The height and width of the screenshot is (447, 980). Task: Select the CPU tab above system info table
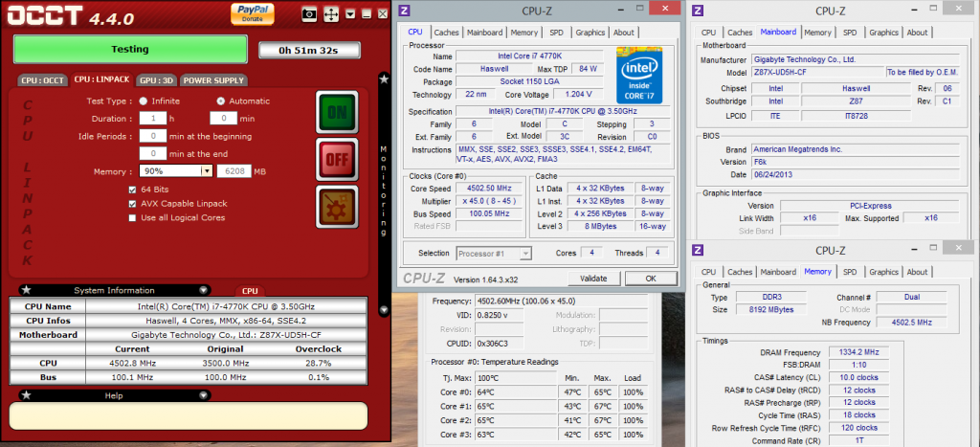(250, 291)
